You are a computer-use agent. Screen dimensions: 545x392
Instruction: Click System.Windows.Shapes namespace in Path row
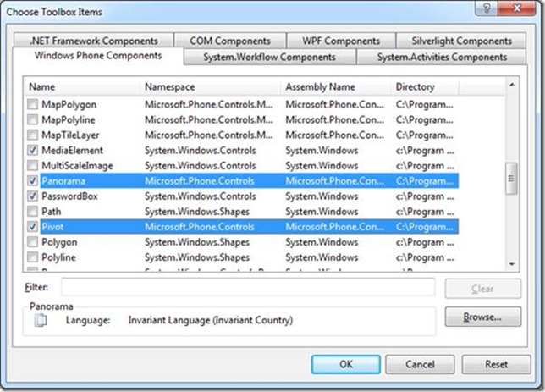pyautogui.click(x=197, y=212)
